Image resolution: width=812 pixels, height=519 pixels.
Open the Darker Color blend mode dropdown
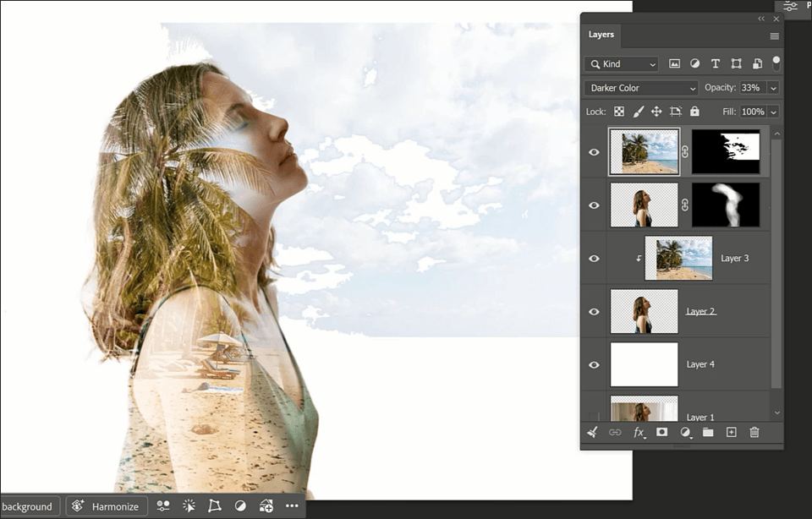pyautogui.click(x=641, y=88)
